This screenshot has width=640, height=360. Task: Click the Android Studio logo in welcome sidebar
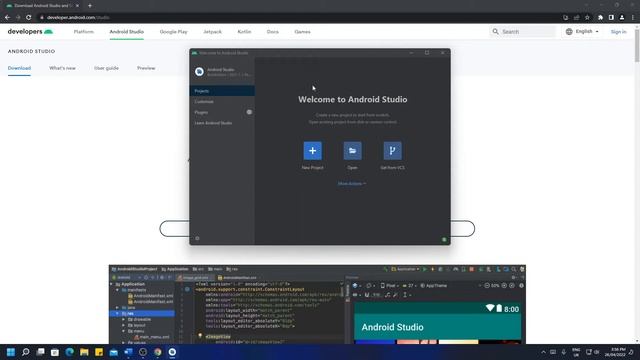[x=199, y=72]
